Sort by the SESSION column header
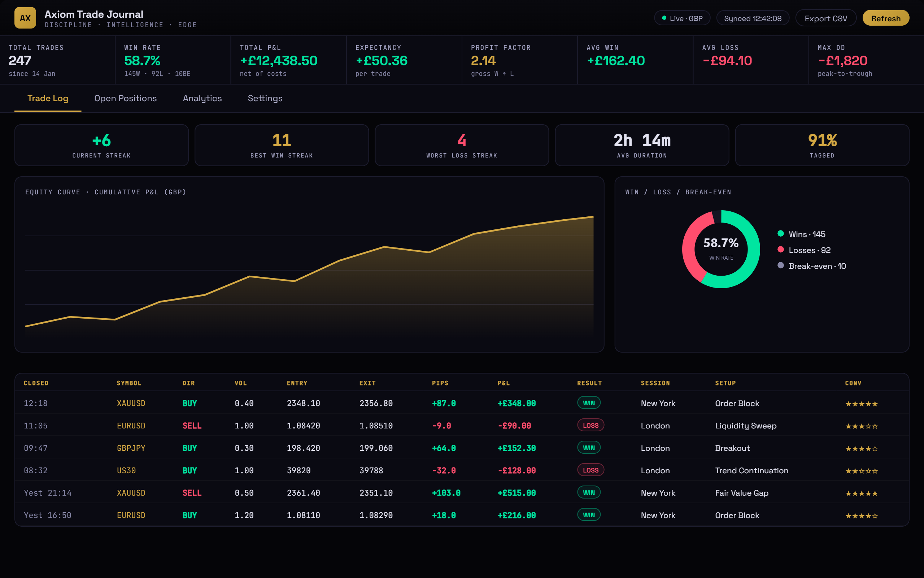The height and width of the screenshot is (578, 924). pyautogui.click(x=655, y=383)
